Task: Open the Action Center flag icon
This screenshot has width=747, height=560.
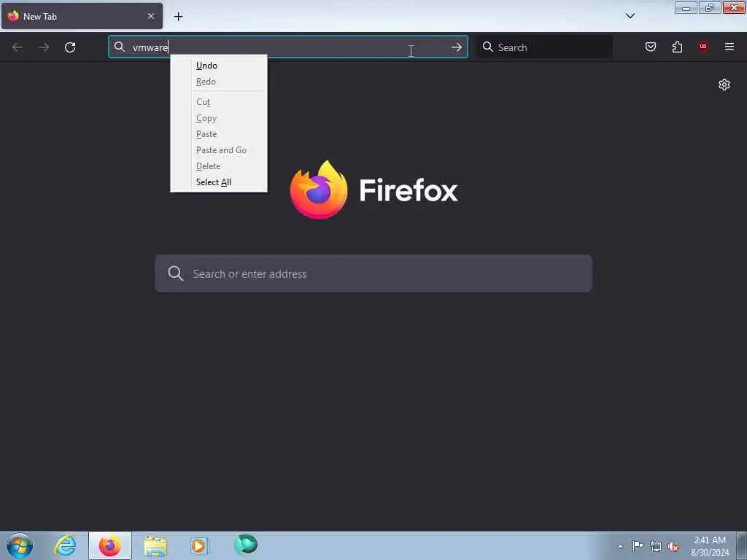Action: pos(638,545)
